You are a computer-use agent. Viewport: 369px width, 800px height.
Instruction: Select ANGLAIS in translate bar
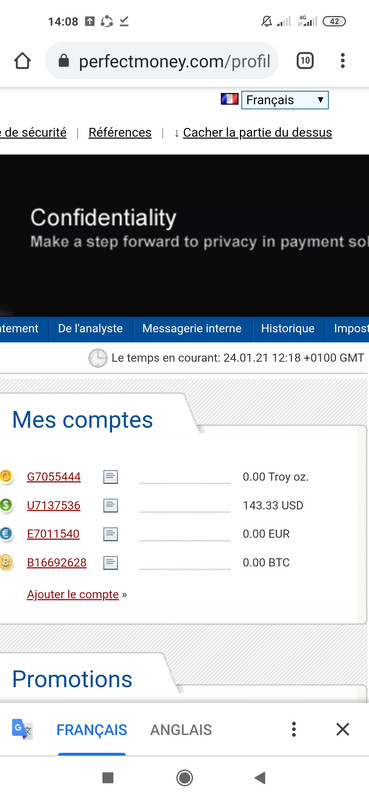pyautogui.click(x=181, y=730)
